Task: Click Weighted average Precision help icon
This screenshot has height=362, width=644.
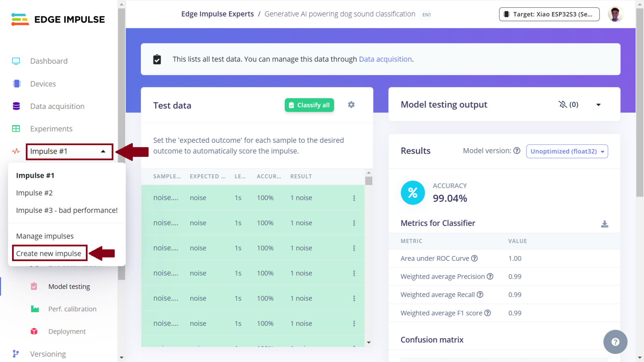Action: pos(490,276)
